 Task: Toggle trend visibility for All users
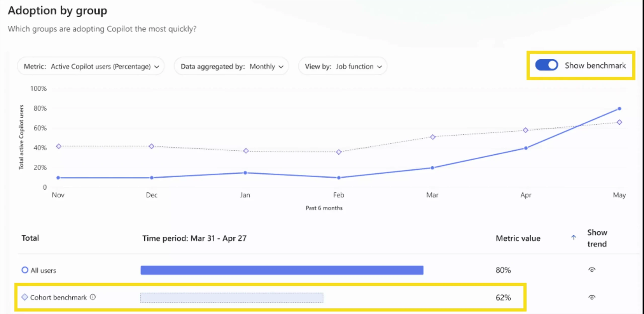[x=592, y=270]
